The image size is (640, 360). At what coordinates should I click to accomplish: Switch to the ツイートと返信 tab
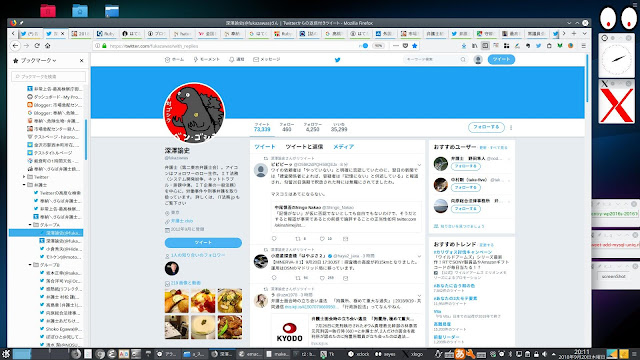coord(304,147)
